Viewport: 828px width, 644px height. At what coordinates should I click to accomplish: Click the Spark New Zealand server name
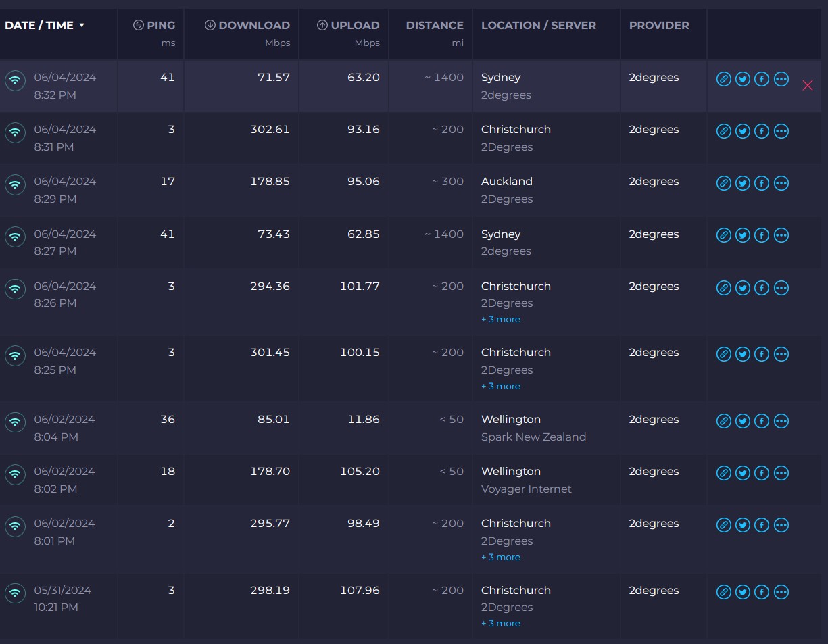[533, 437]
